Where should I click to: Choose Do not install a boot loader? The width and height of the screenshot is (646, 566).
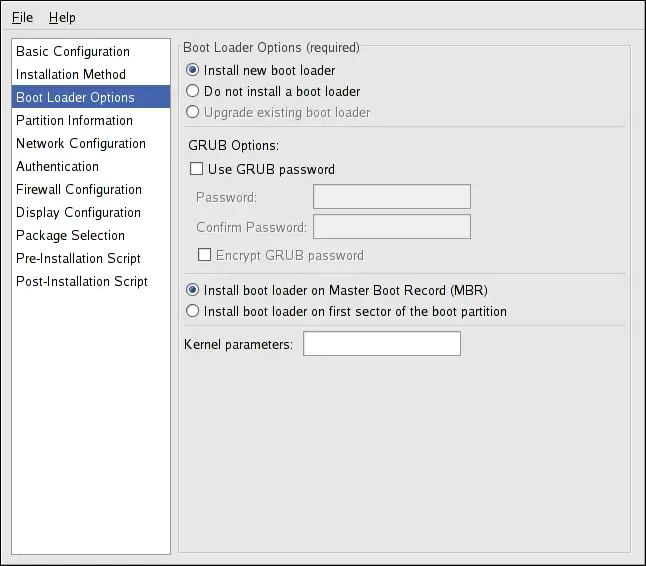193,91
